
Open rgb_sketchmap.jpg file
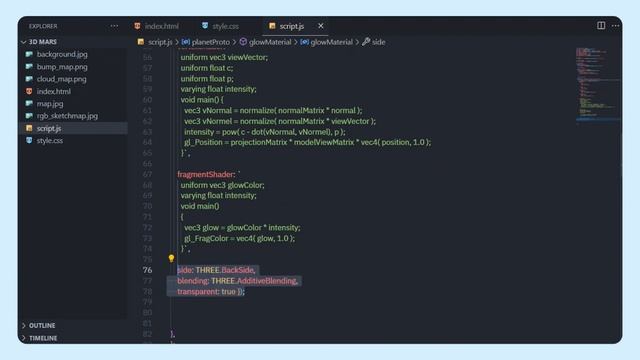coord(67,116)
